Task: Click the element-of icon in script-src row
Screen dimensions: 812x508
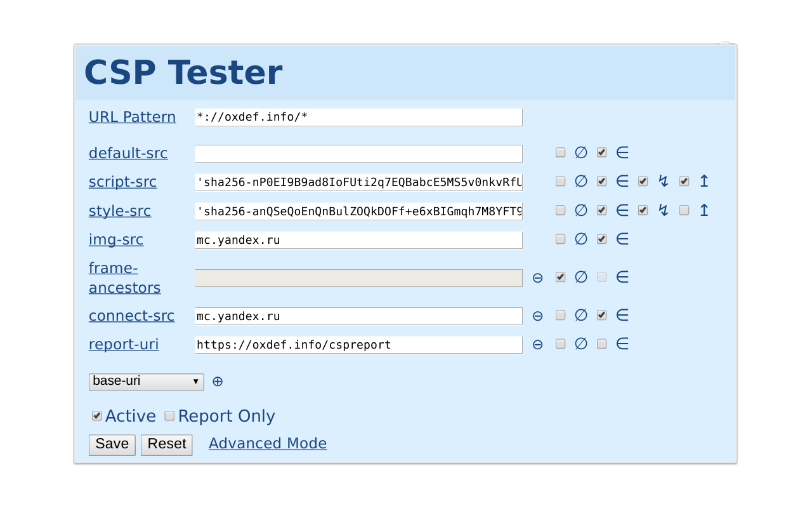Action: [x=622, y=181]
